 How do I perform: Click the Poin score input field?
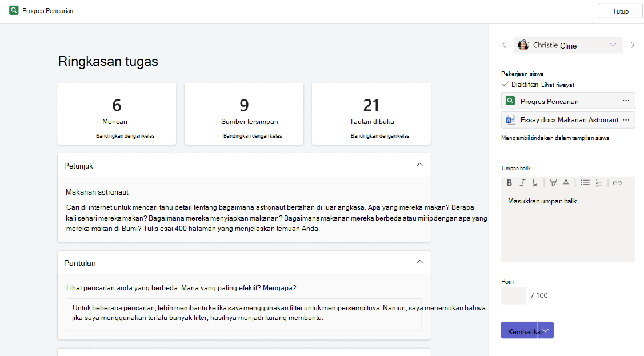pos(513,295)
